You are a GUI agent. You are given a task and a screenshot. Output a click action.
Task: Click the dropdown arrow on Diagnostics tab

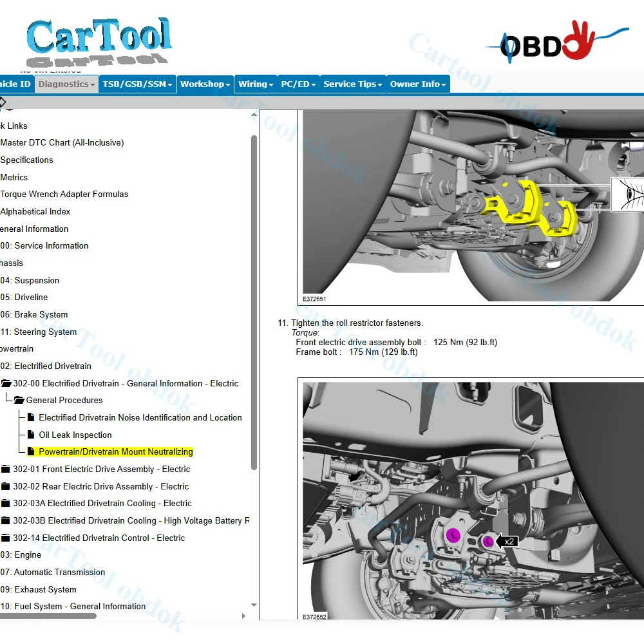(x=93, y=85)
